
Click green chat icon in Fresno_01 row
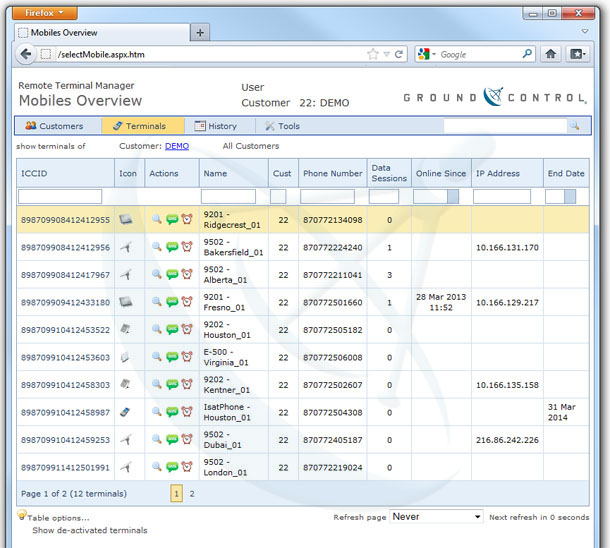[x=172, y=302]
